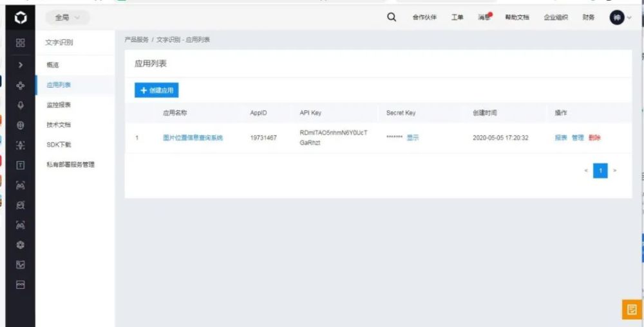Click the 管理 action link
644x327 pixels.
578,138
